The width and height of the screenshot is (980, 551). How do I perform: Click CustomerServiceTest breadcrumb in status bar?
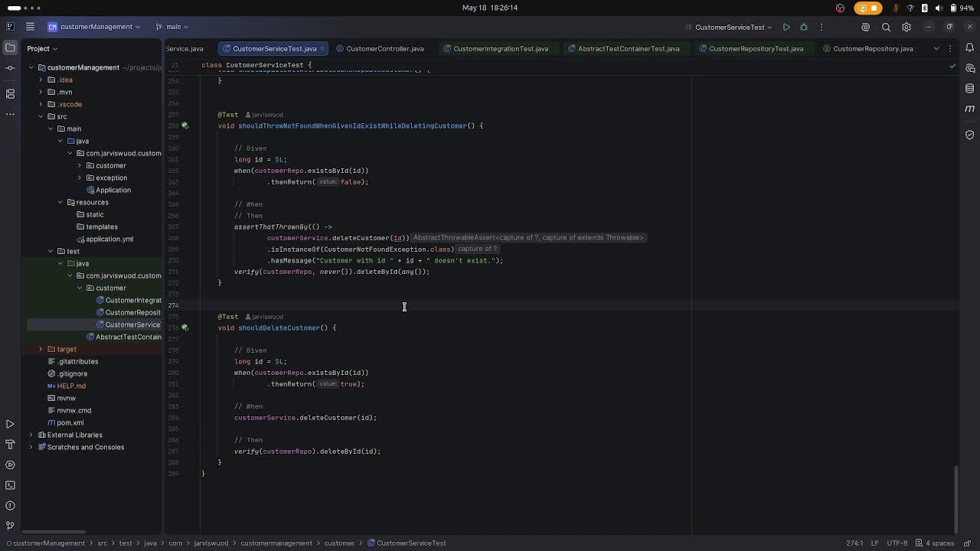(x=407, y=543)
